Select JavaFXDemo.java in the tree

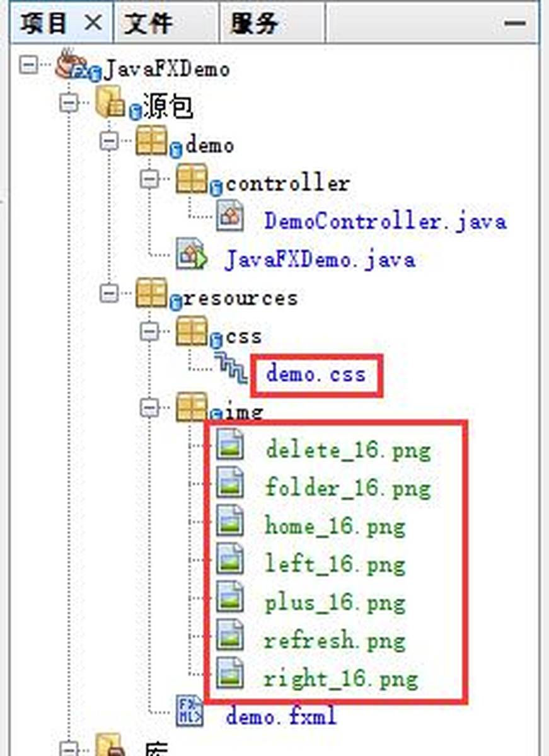pos(320,260)
